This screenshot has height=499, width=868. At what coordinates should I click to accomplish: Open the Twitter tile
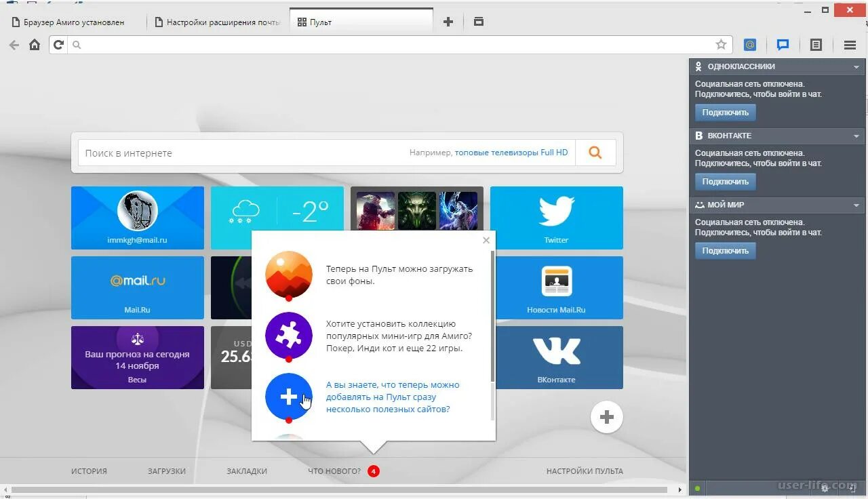click(x=556, y=218)
